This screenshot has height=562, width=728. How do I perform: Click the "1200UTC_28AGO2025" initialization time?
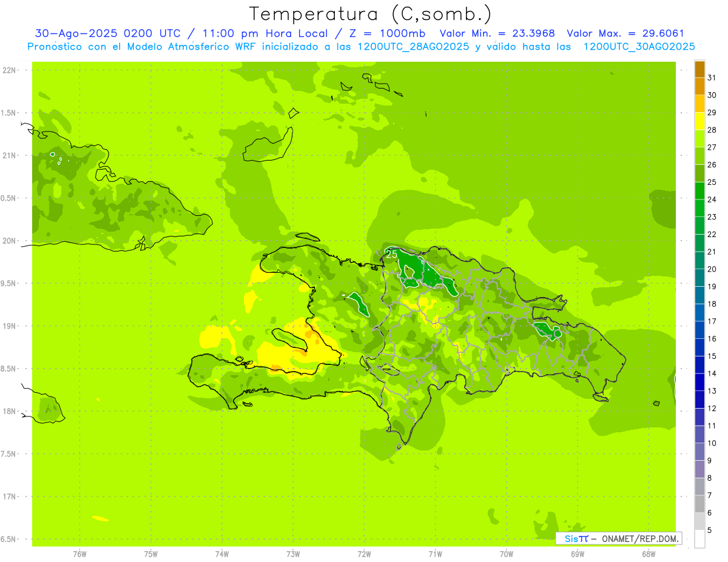[413, 47]
